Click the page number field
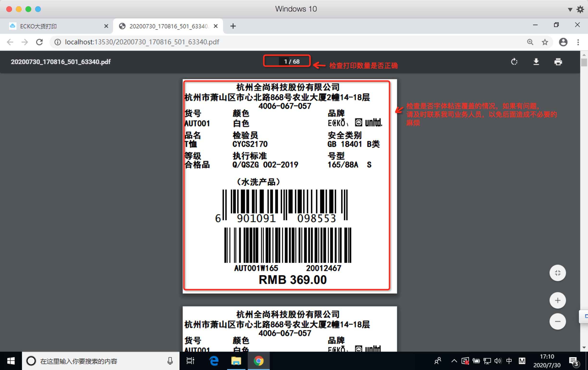 (284, 61)
